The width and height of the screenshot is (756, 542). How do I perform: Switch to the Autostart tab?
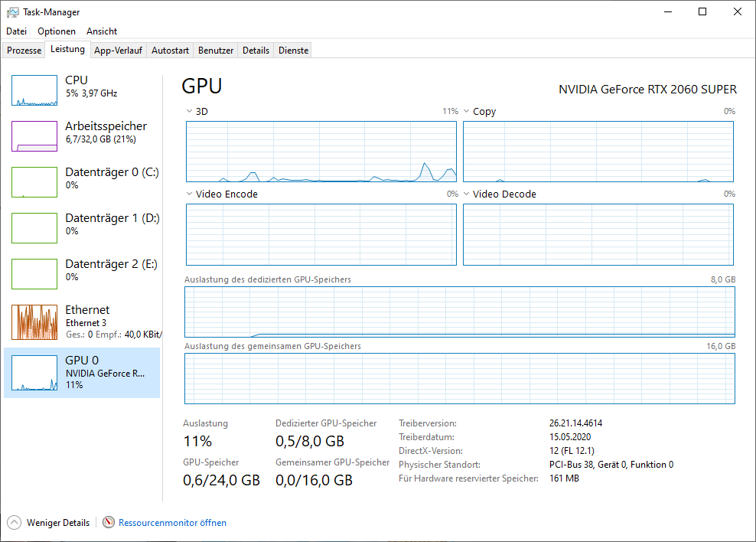170,51
